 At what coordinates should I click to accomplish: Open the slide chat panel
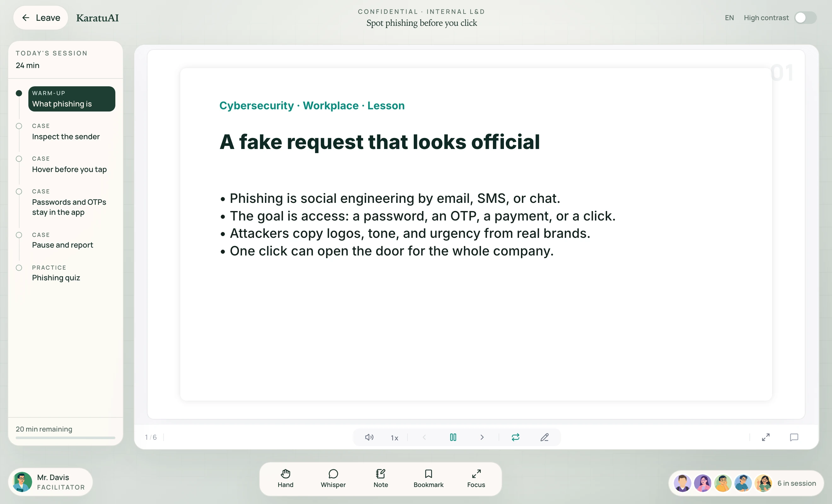pos(794,437)
